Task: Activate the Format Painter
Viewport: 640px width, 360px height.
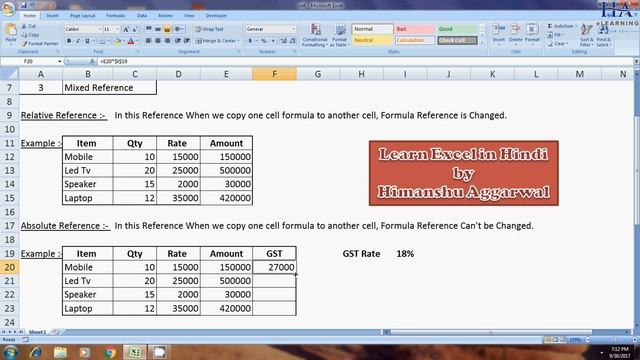Action: click(x=40, y=43)
